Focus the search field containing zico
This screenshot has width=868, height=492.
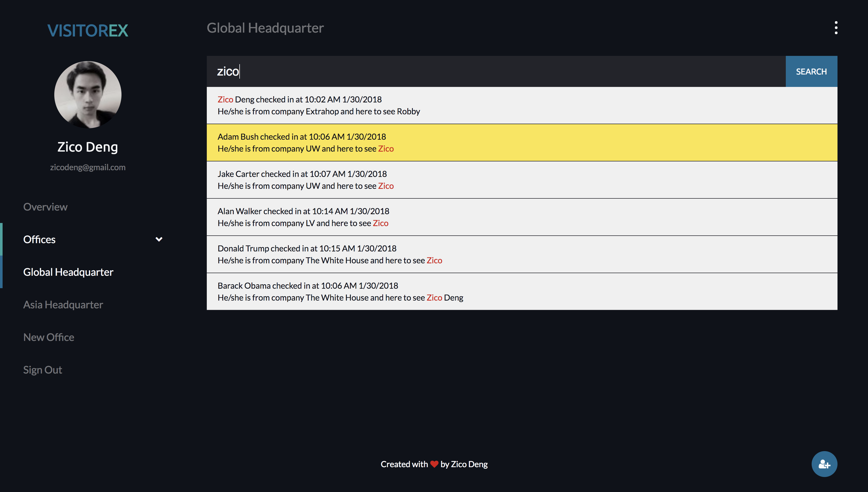[x=496, y=72]
